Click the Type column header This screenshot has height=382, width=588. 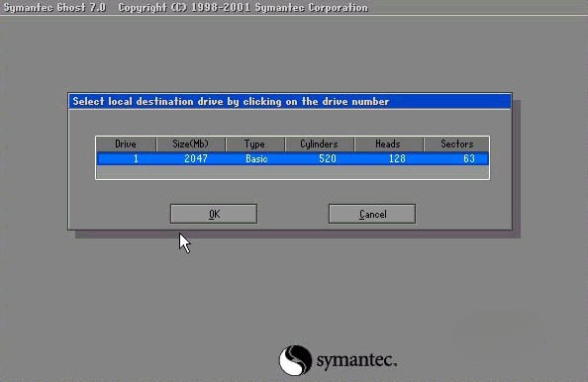[254, 143]
